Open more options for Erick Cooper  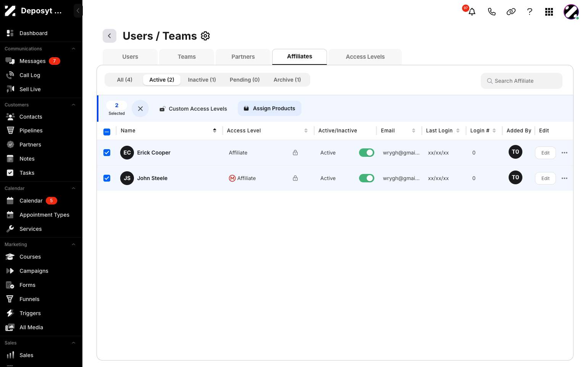point(565,153)
